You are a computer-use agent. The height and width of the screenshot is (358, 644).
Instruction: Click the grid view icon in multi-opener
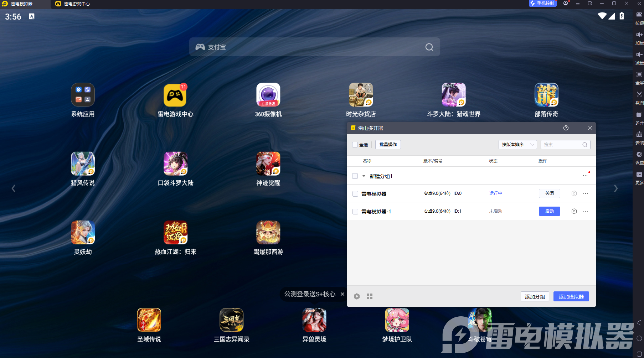pos(370,296)
